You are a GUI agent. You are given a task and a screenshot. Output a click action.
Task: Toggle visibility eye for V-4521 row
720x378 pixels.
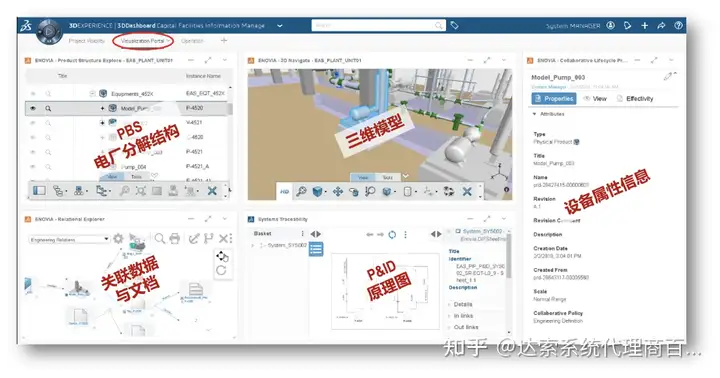coord(33,123)
